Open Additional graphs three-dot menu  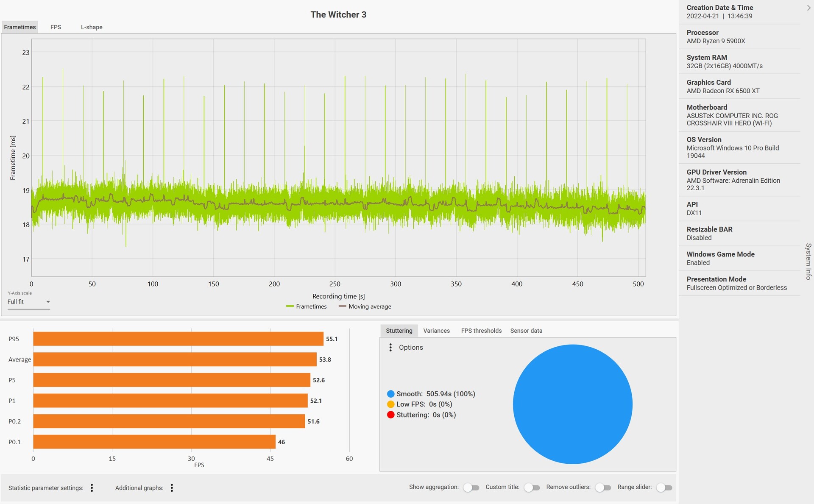pyautogui.click(x=172, y=487)
